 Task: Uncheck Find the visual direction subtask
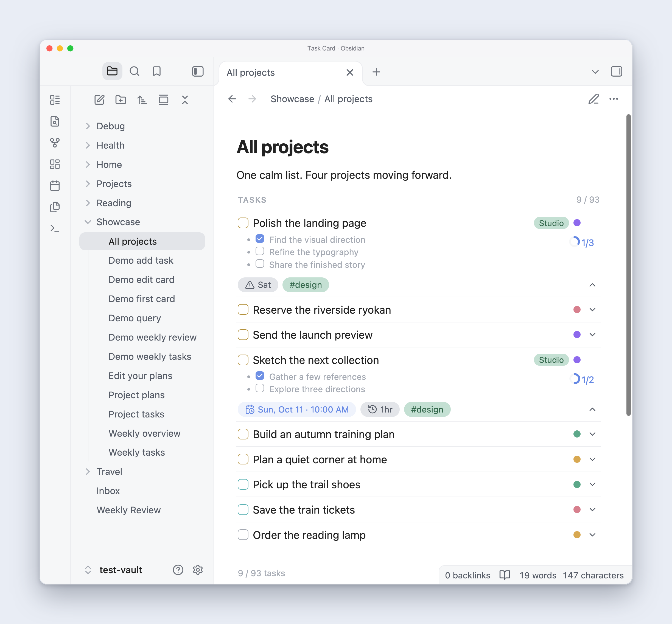coord(260,239)
